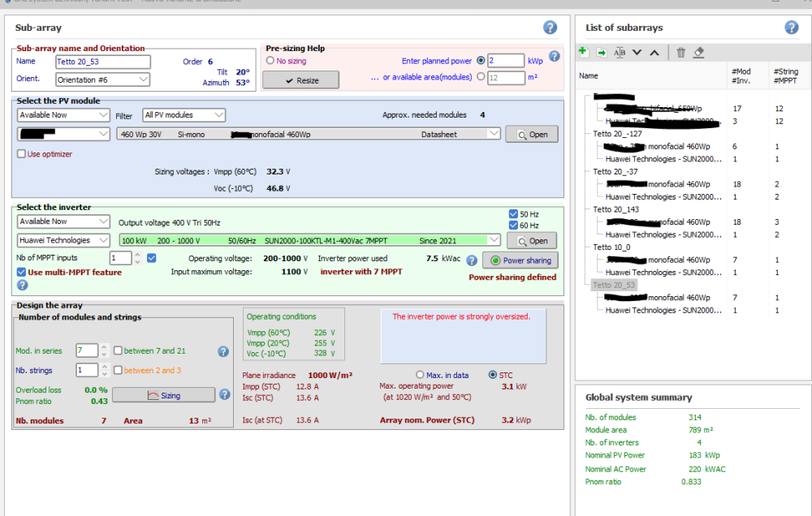Open the Orientation #6 dropdown
Image resolution: width=812 pixels, height=516 pixels.
[x=103, y=80]
